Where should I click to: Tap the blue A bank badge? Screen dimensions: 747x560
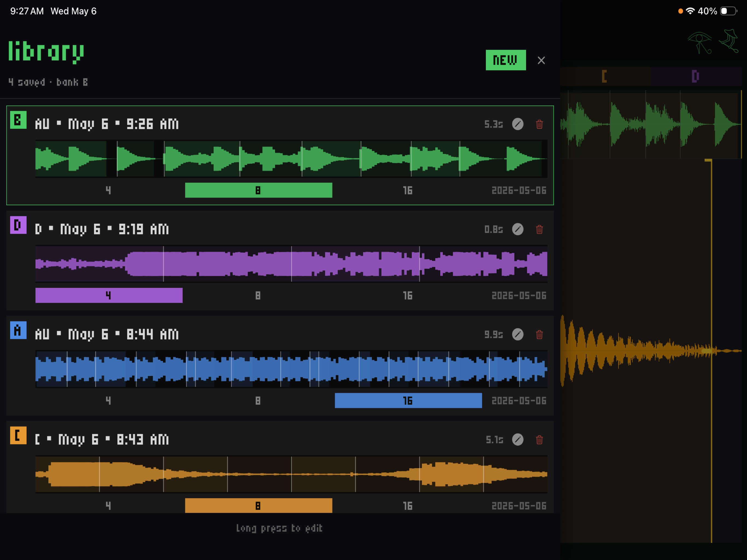[x=18, y=330]
